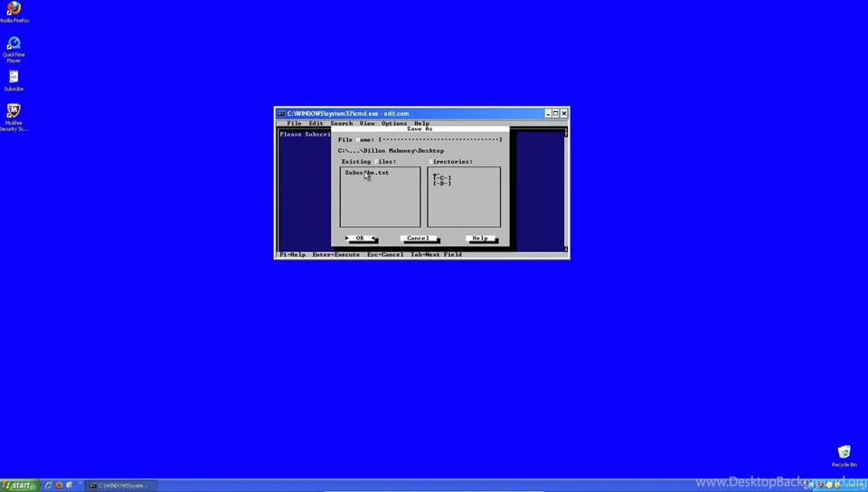Open the Options menu in the editor
Viewport: 868px width, 492px height.
(393, 123)
